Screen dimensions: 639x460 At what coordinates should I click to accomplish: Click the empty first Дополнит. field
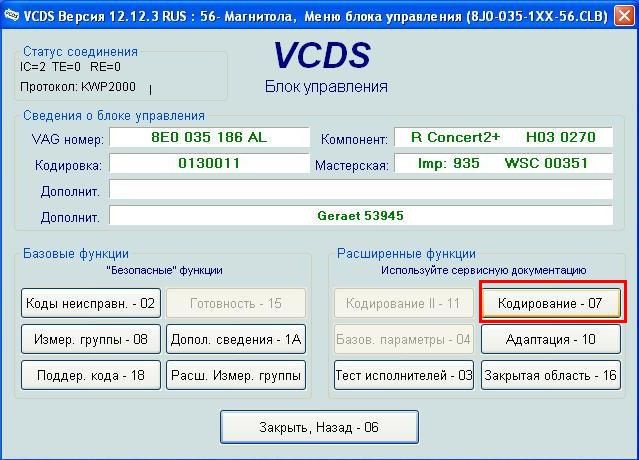[x=361, y=189]
